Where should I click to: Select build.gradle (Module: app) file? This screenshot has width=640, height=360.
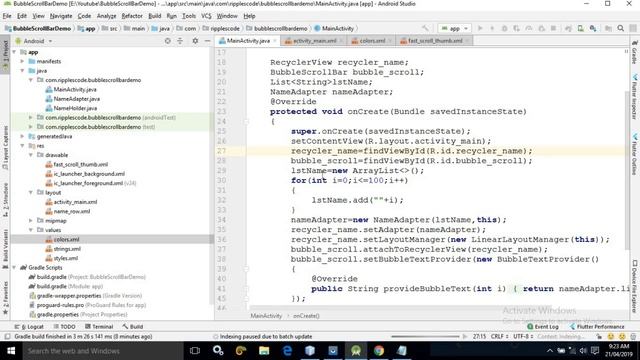coord(65,287)
